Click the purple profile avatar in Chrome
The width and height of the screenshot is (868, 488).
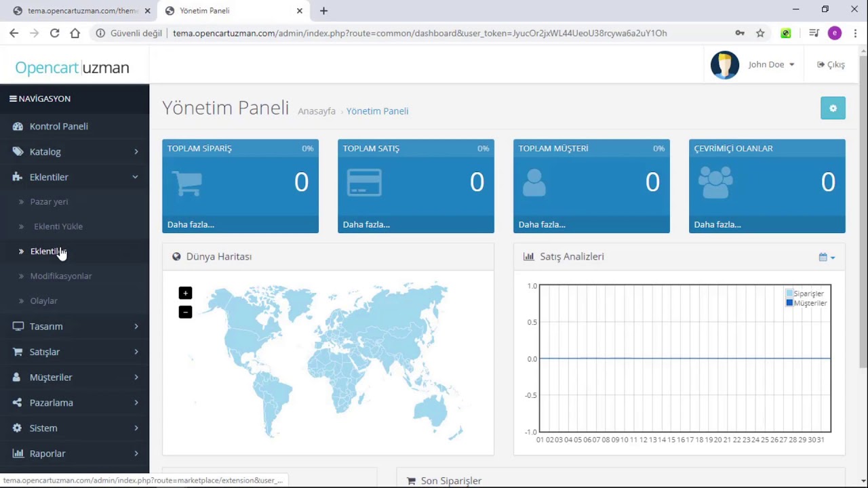click(835, 33)
